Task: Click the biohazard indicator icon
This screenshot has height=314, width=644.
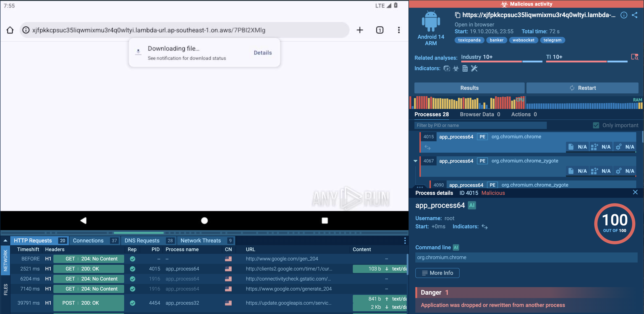Action: 456,68
